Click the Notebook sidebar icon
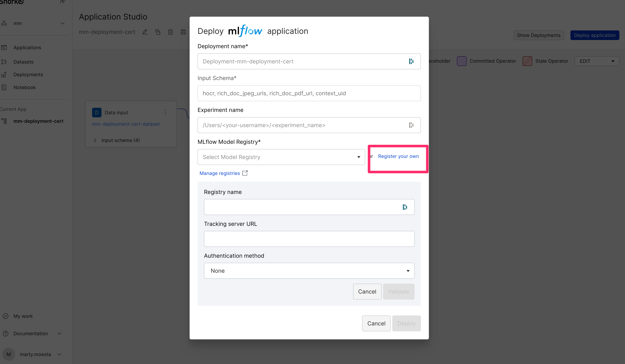 4,87
